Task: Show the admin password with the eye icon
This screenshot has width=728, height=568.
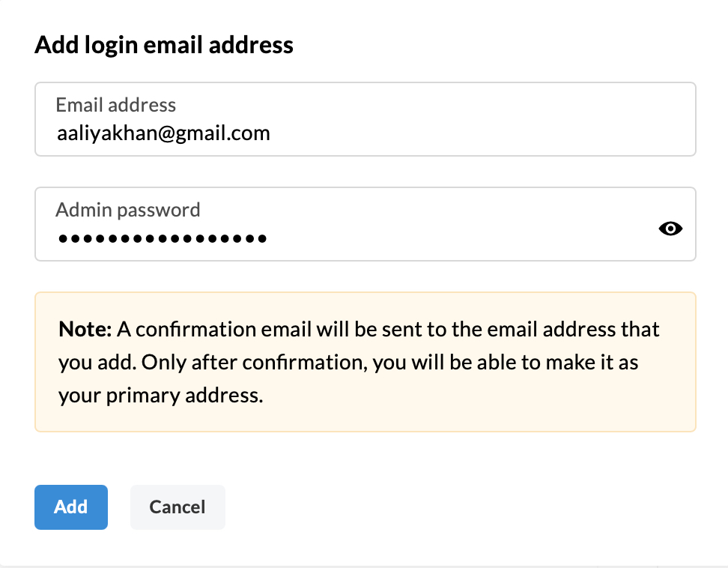Action: click(670, 229)
